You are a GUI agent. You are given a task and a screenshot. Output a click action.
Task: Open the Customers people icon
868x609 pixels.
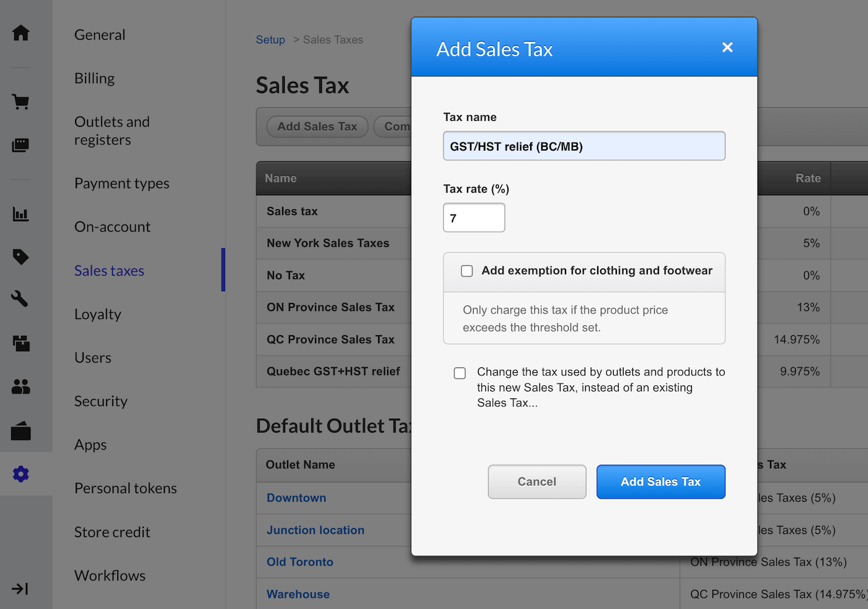pyautogui.click(x=20, y=387)
